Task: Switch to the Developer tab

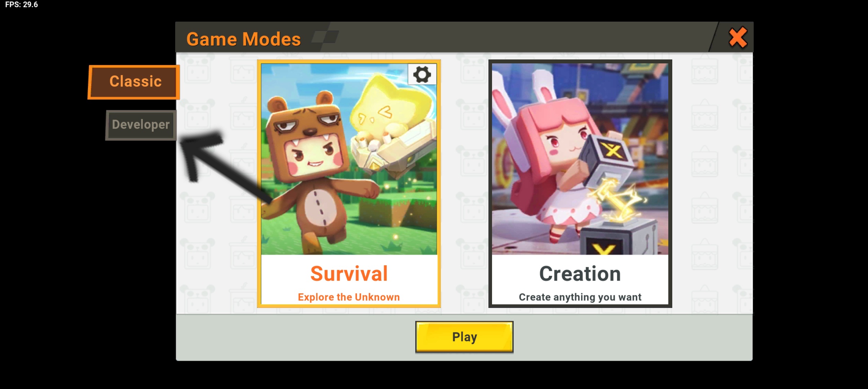Action: tap(141, 125)
